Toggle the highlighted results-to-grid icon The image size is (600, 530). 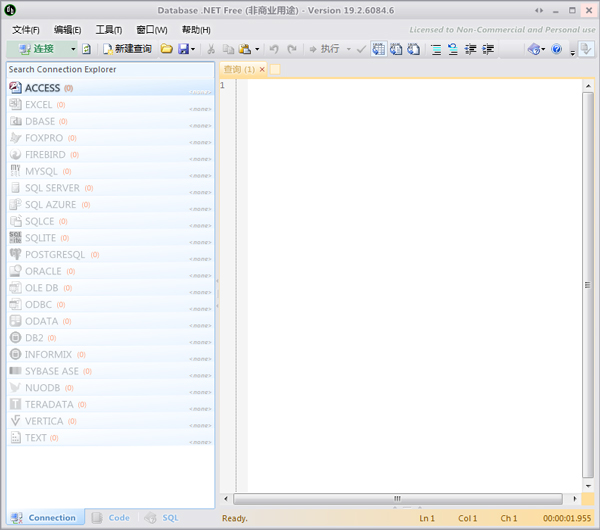379,49
